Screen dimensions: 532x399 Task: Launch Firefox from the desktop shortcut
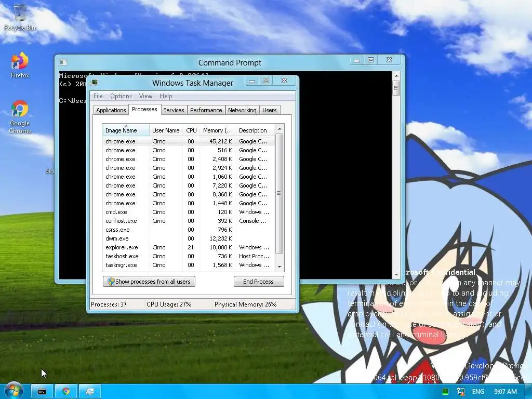click(x=20, y=65)
